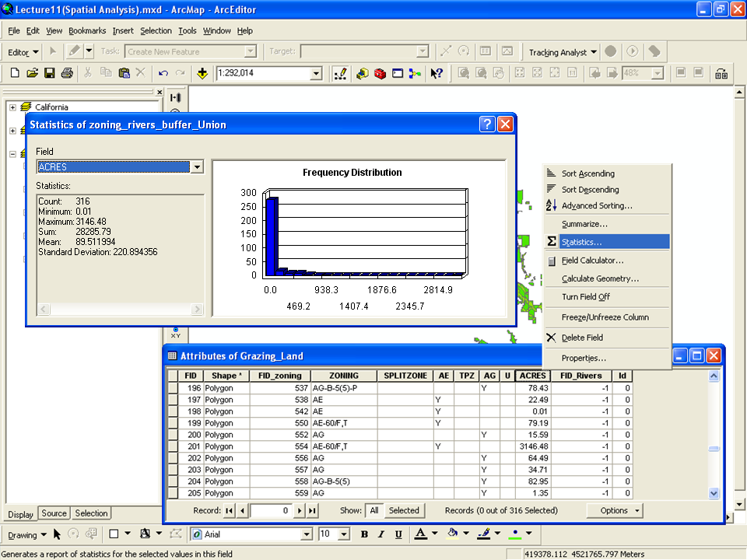The width and height of the screenshot is (747, 560).
Task: Open the File menu
Action: [14, 30]
